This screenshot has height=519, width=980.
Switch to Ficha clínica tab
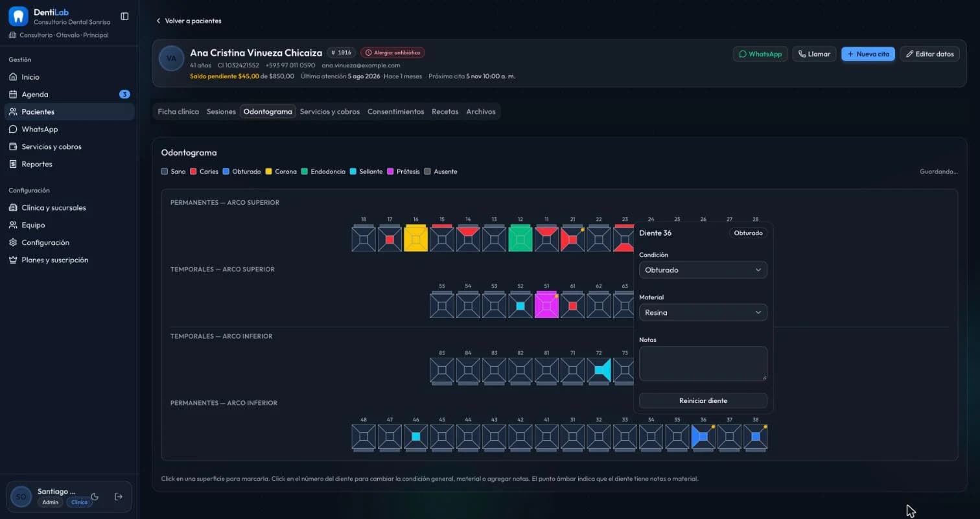pyautogui.click(x=178, y=111)
